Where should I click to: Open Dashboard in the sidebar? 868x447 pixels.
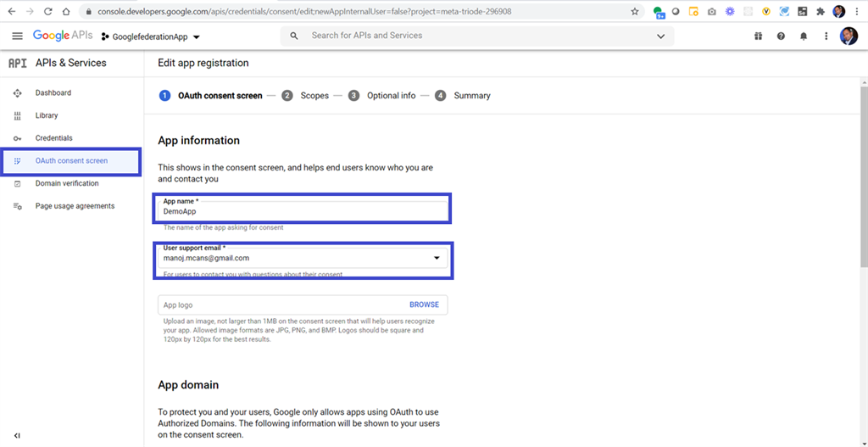click(53, 93)
